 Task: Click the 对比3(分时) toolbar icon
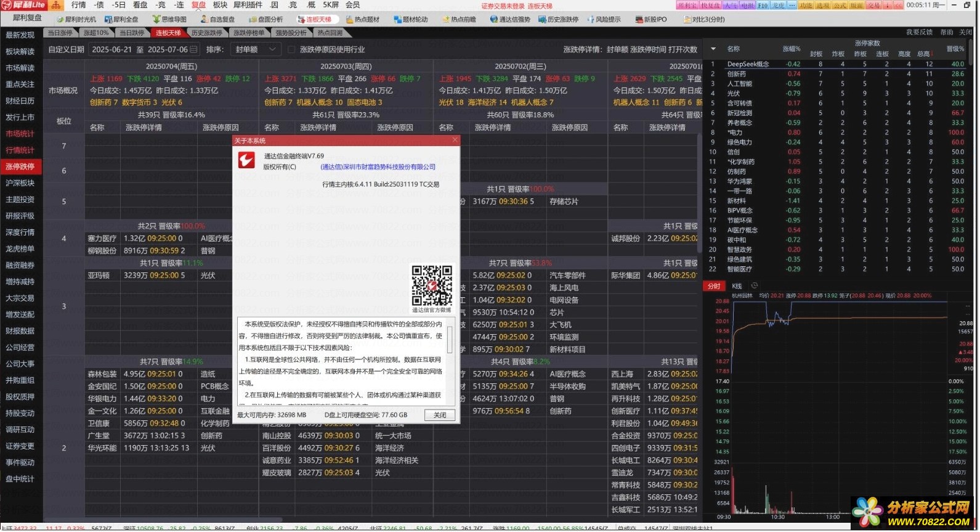(x=704, y=19)
